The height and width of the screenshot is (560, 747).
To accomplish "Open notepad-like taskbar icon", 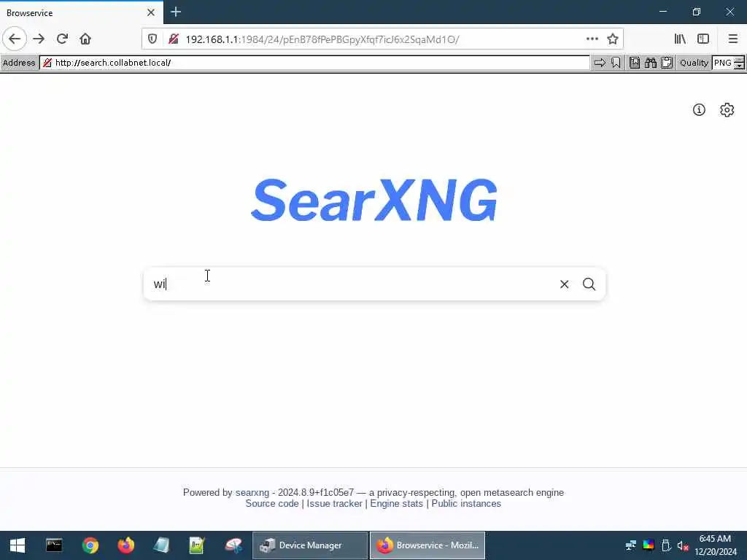I will (161, 545).
